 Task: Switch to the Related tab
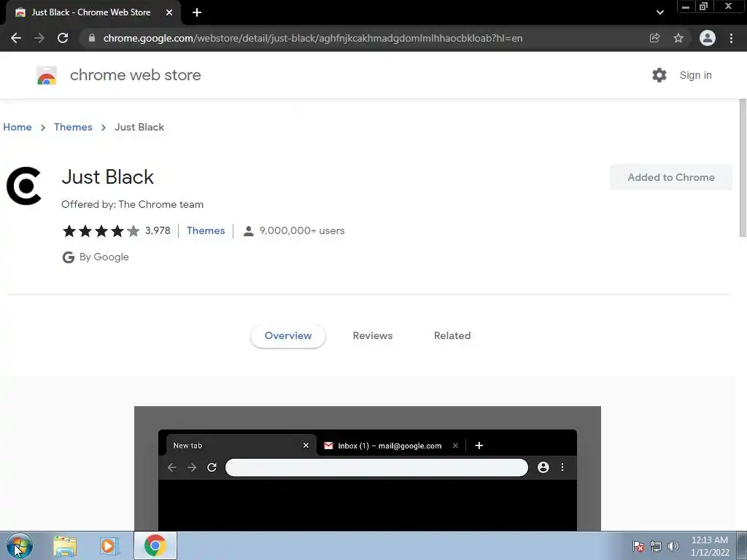[452, 335]
